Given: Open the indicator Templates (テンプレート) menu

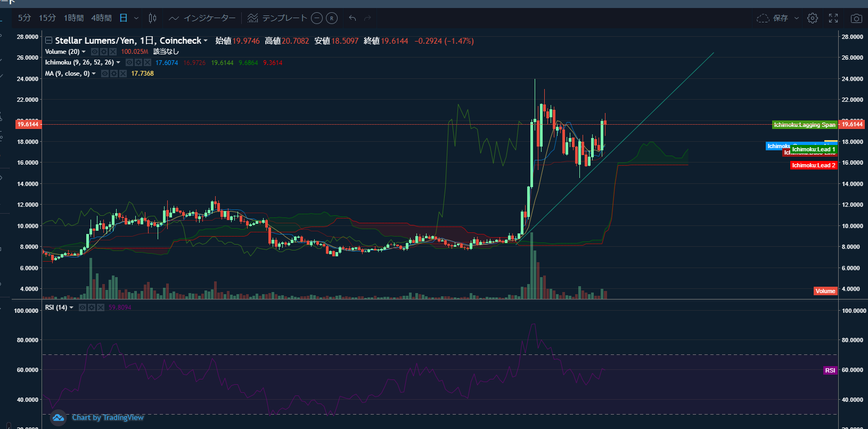Looking at the screenshot, I should [x=277, y=18].
